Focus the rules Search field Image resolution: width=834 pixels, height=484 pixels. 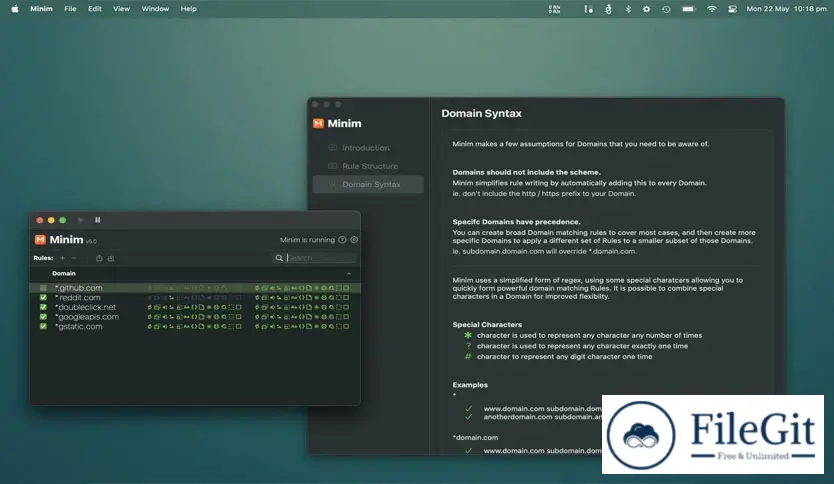pos(321,258)
